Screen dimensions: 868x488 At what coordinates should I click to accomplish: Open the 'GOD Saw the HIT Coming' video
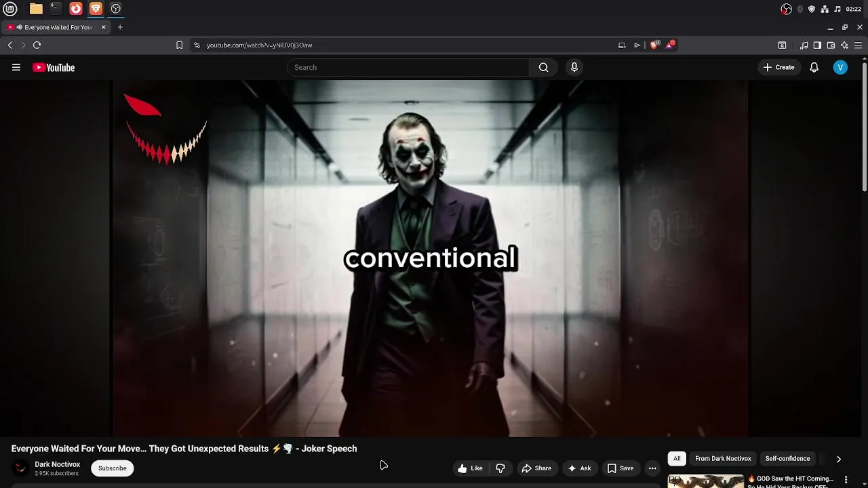click(791, 482)
